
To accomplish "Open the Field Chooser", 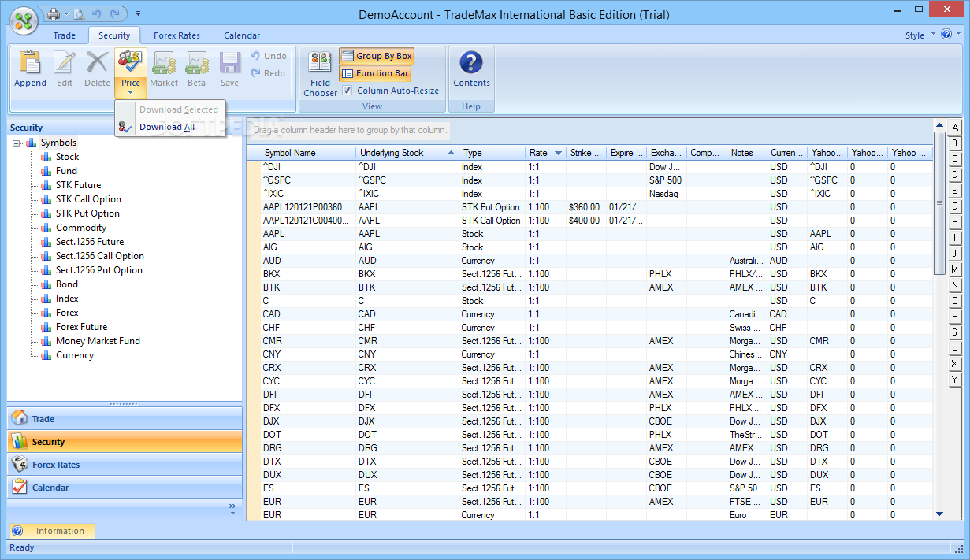I will point(320,73).
